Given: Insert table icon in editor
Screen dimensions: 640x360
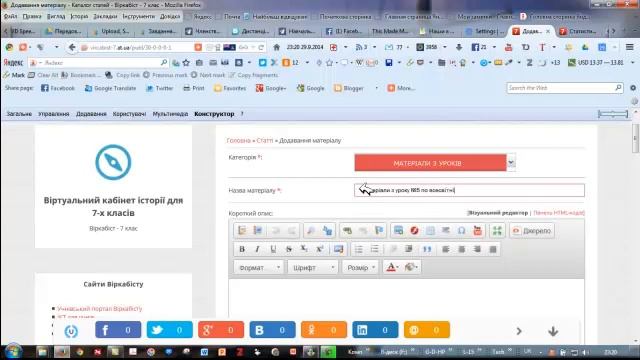Looking at the screenshot, I should [x=430, y=231].
